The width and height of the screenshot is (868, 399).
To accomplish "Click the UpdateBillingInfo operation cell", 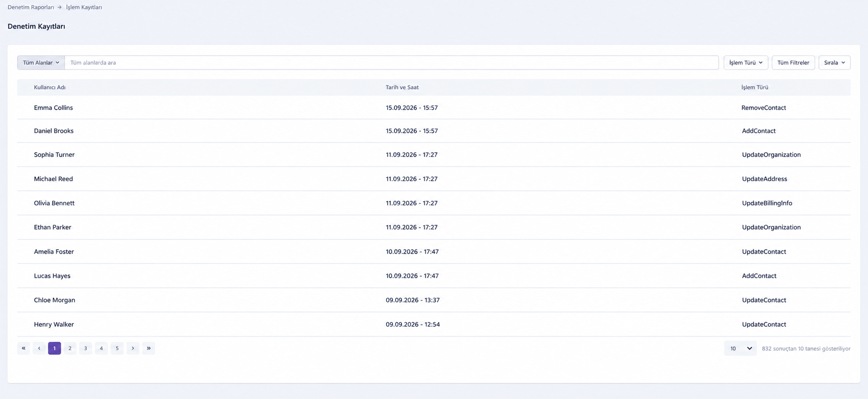I will (x=767, y=203).
